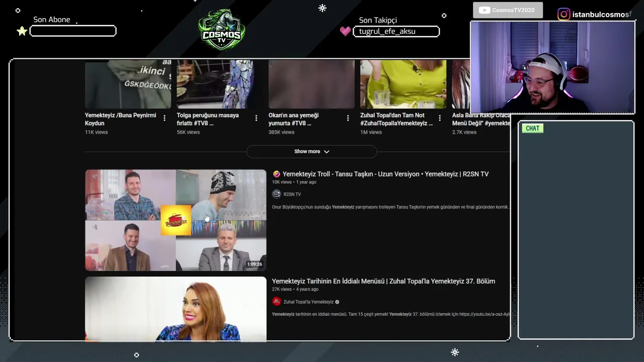Open Okan'ın ana yemeği yumurta short title

294,119
